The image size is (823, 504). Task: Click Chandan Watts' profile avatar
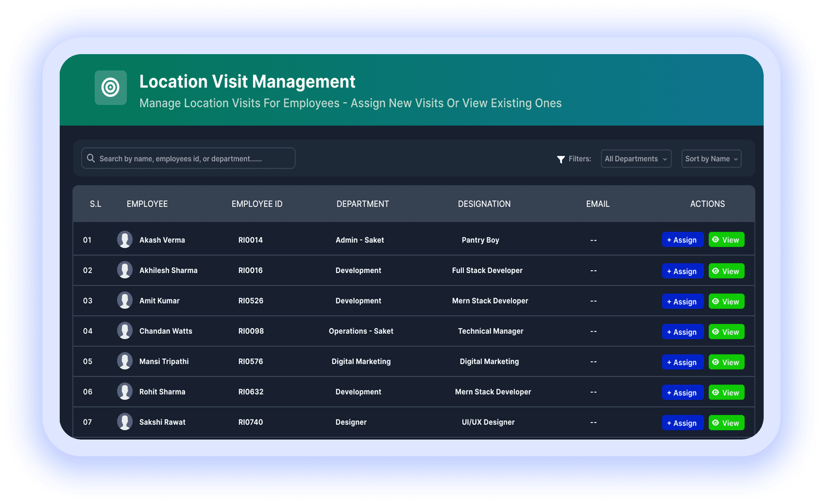pos(125,331)
